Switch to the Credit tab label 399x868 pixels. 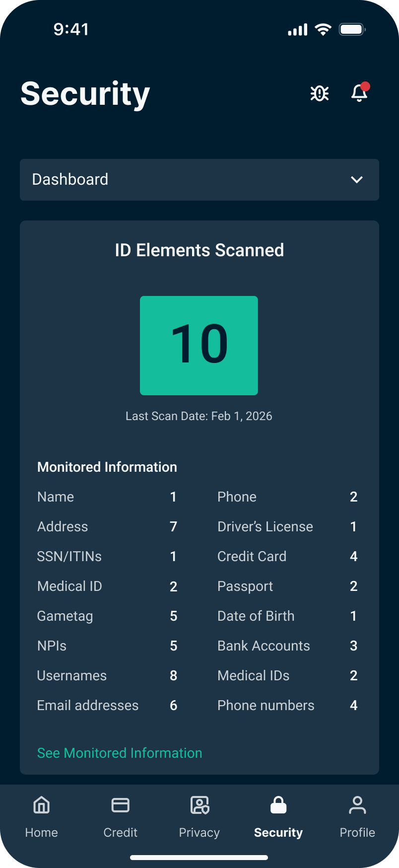click(x=121, y=832)
